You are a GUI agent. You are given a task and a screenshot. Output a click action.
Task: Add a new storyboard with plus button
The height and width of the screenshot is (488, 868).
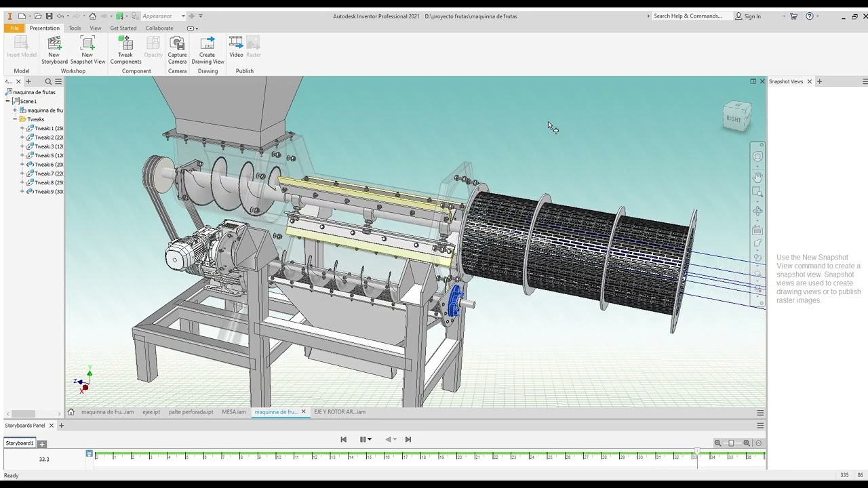point(42,445)
